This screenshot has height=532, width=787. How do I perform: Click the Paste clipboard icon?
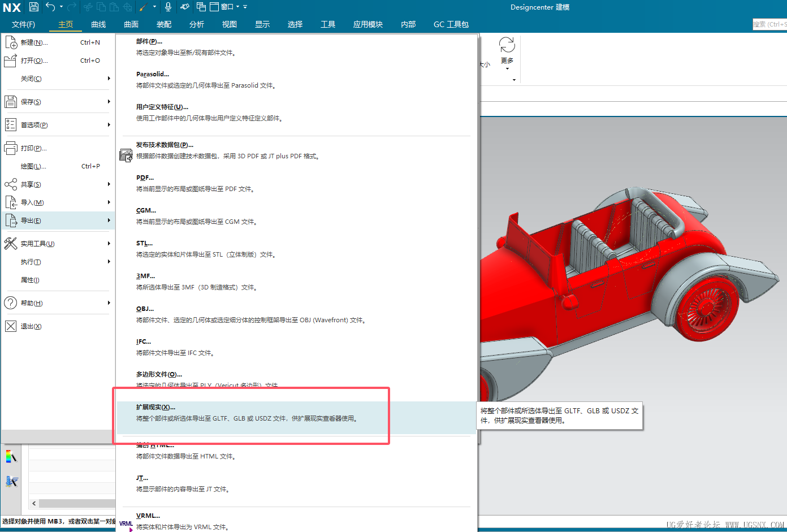114,7
